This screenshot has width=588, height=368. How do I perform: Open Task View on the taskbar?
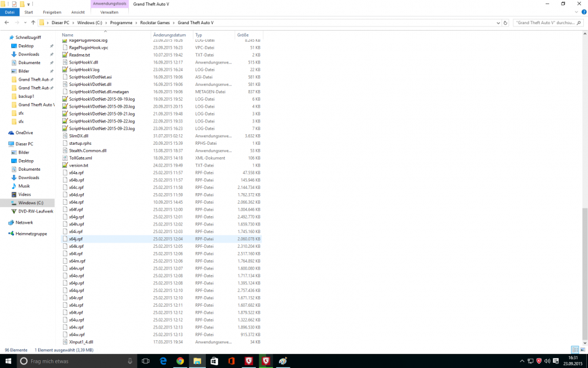[x=145, y=361]
